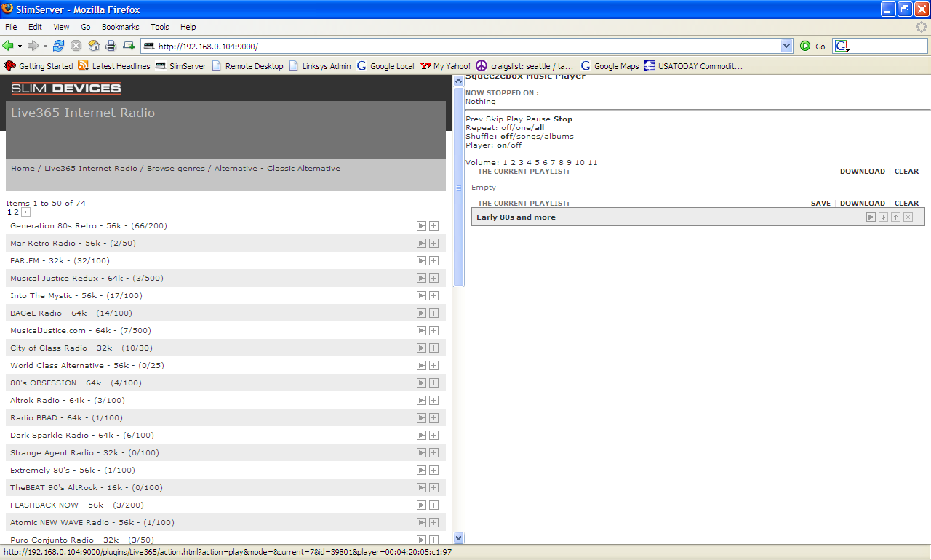
Task: Remove Early 80s and more from playlist
Action: 908,217
